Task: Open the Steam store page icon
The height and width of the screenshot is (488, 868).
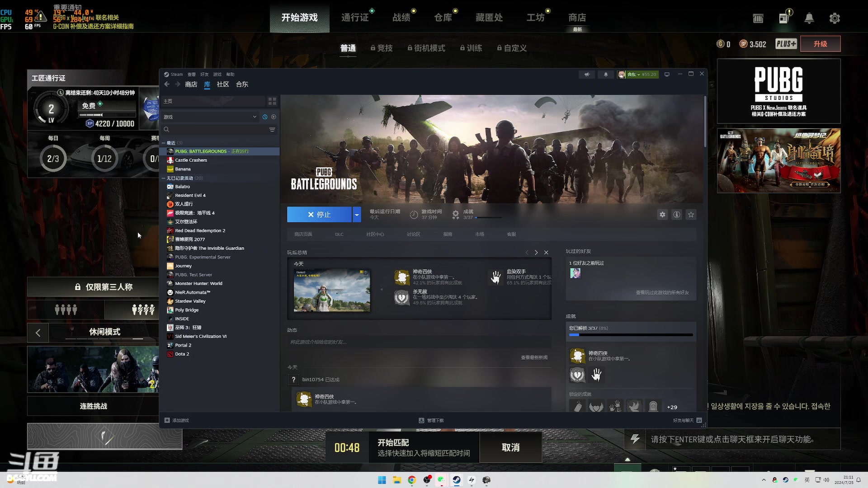Action: [x=304, y=234]
